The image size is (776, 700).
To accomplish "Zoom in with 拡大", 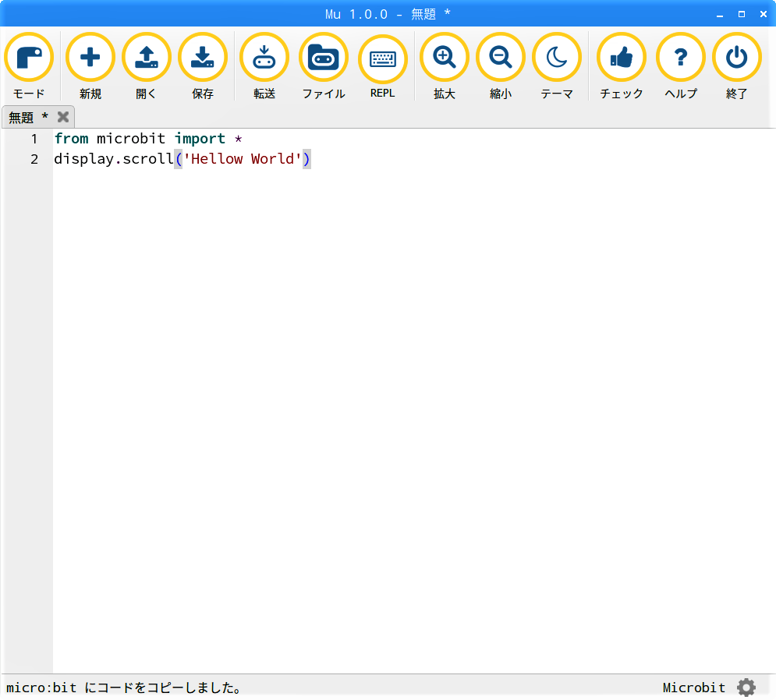I will pos(445,65).
